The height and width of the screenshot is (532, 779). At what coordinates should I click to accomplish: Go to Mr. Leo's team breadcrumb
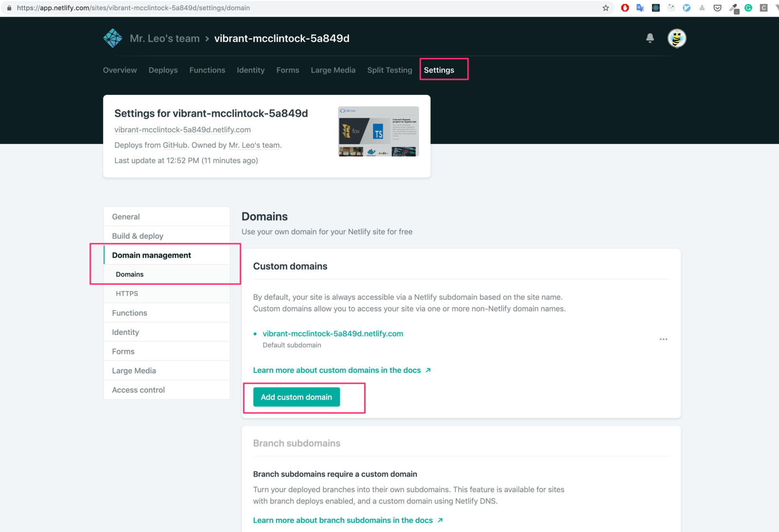(165, 38)
